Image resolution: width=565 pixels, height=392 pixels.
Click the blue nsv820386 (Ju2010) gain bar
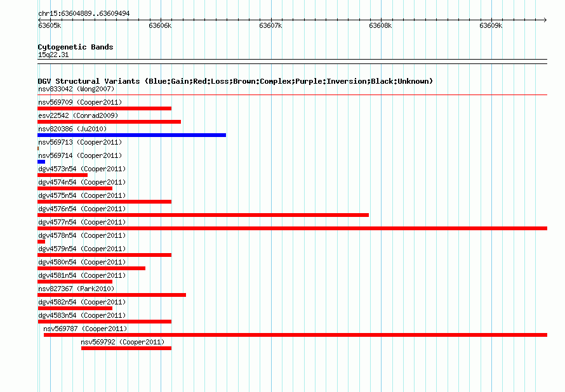coord(132,135)
